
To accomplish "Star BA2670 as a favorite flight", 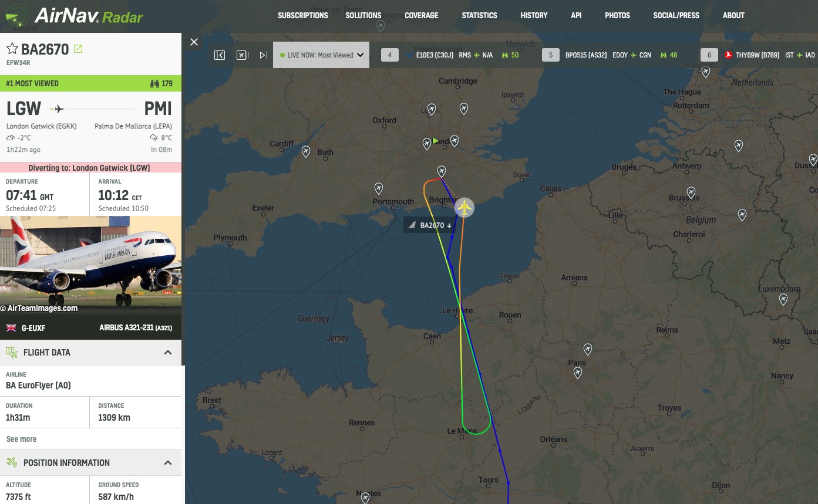I will click(12, 49).
